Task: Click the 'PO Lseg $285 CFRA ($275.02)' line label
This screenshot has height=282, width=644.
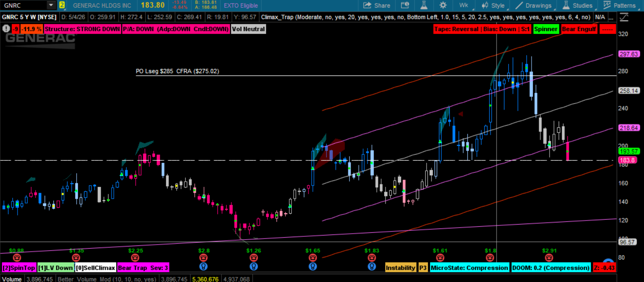Action: [177, 71]
